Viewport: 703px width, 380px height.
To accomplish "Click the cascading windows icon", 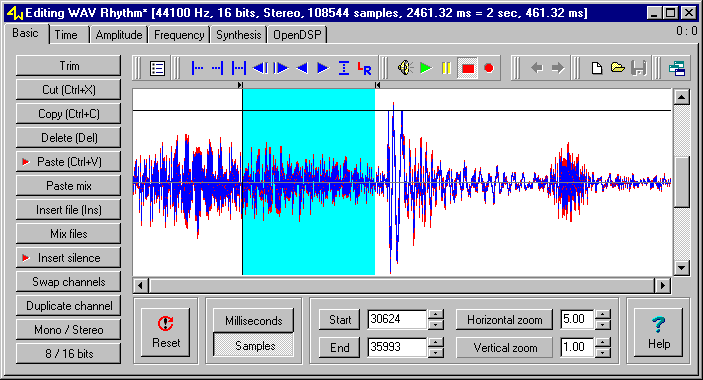I will pos(677,69).
